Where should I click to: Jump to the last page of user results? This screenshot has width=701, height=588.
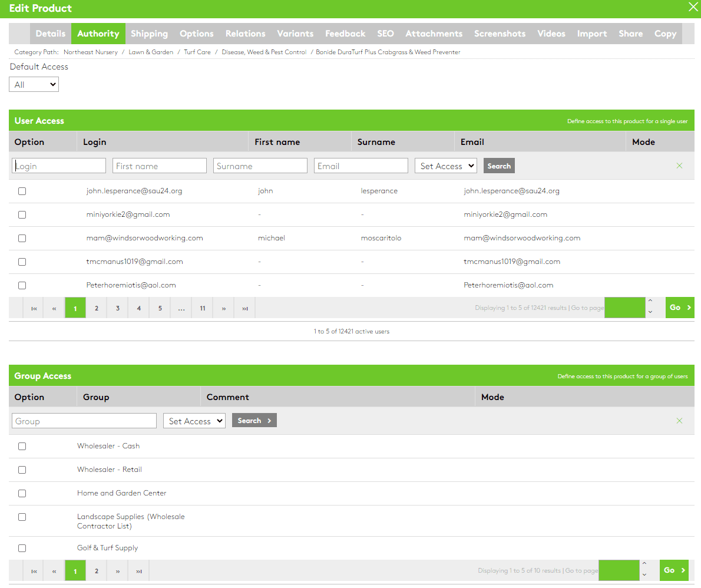click(244, 308)
